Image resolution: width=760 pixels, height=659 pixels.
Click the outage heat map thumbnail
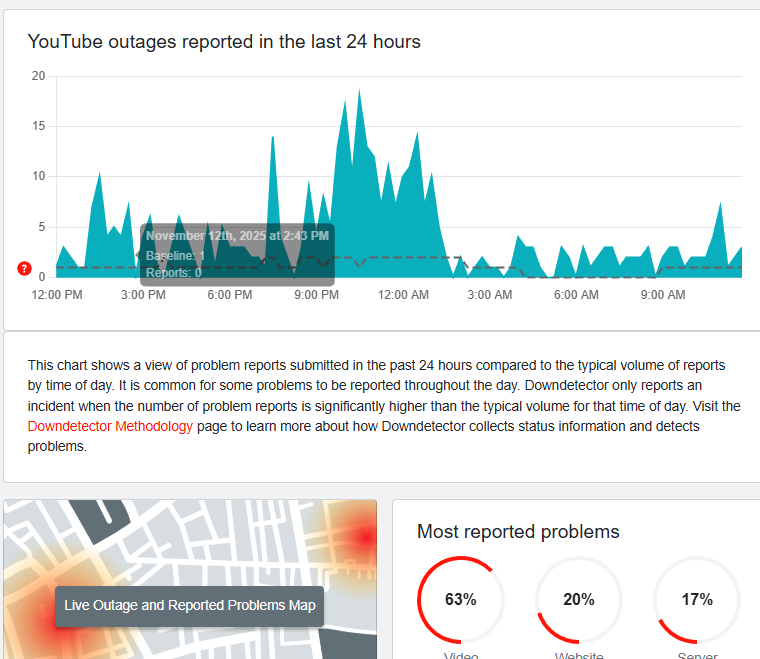[x=190, y=580]
